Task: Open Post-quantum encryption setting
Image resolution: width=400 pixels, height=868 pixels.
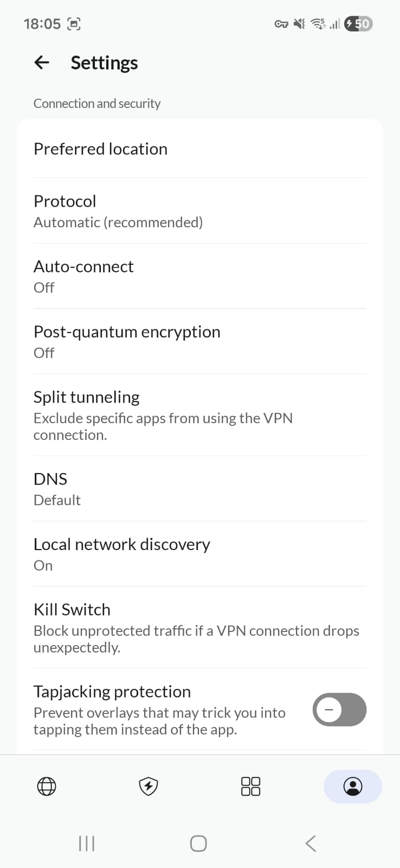Action: 199,341
